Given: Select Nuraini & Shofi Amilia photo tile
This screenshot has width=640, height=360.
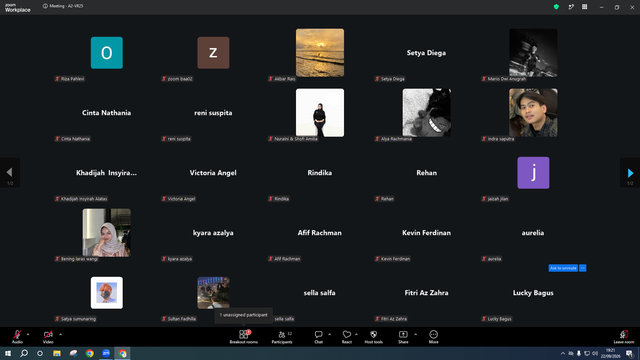Looking at the screenshot, I should 320,113.
